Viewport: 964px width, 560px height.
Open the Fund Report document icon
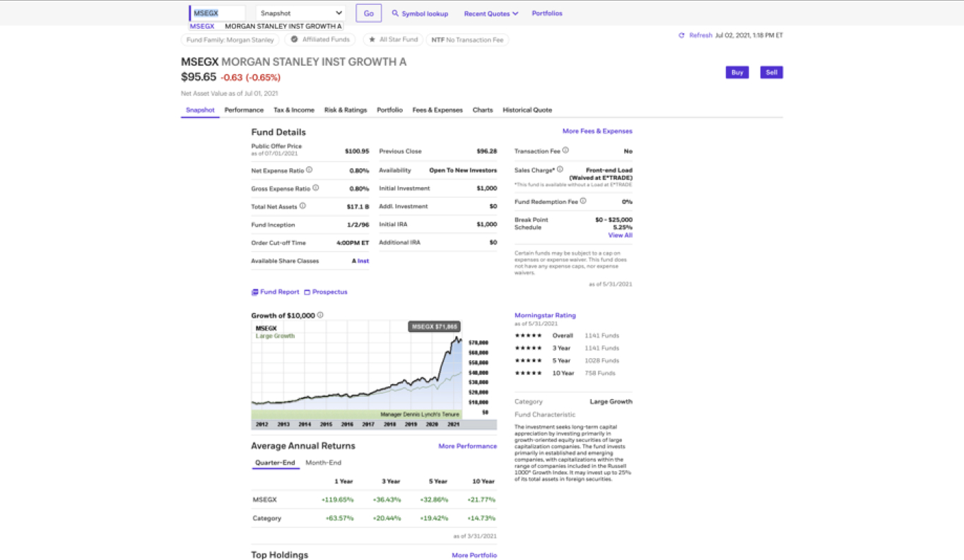pyautogui.click(x=255, y=292)
